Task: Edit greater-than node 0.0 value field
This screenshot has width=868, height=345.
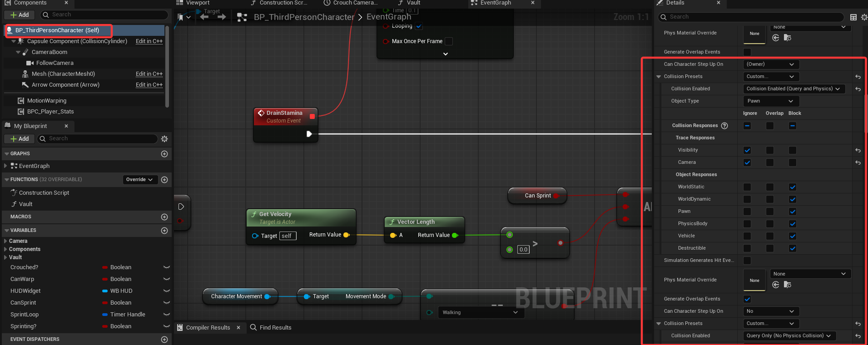Action: tap(523, 250)
